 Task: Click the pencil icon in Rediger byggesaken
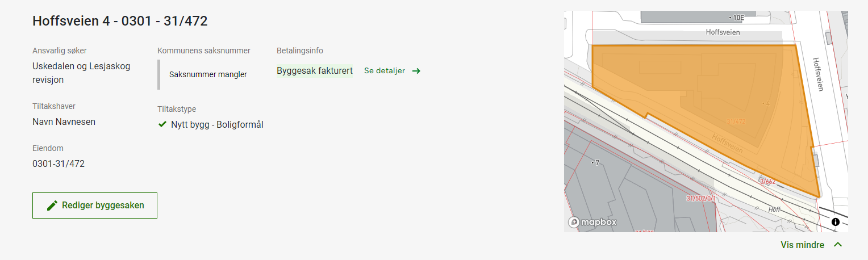click(x=52, y=206)
